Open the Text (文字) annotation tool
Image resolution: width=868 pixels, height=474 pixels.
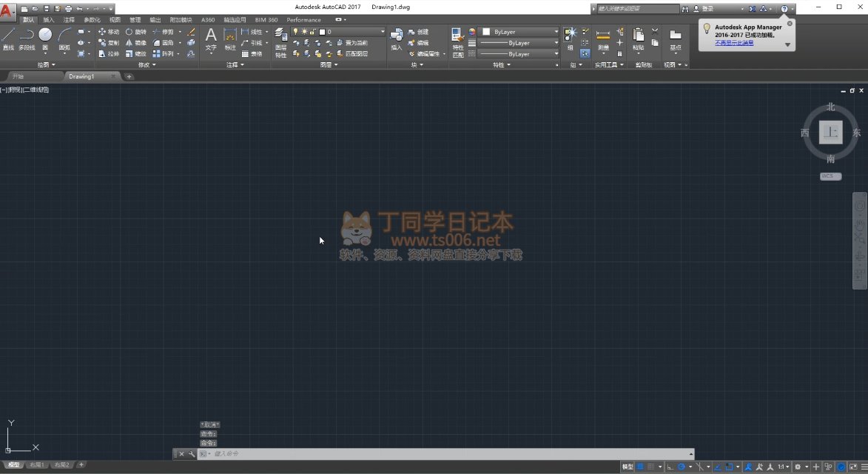[211, 39]
